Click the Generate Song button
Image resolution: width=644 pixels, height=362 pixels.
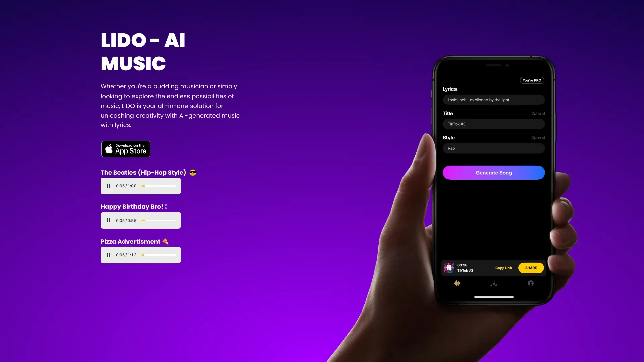coord(494,173)
